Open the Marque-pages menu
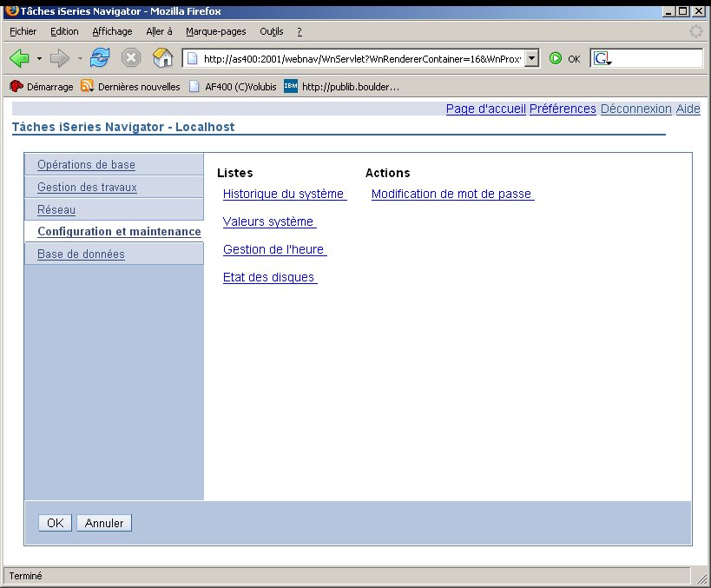The height and width of the screenshot is (588, 711). (216, 31)
